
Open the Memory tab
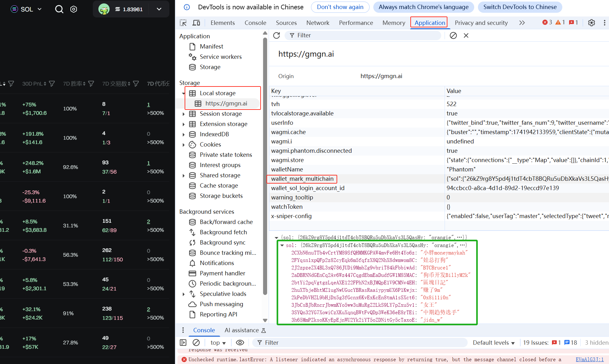coord(394,23)
